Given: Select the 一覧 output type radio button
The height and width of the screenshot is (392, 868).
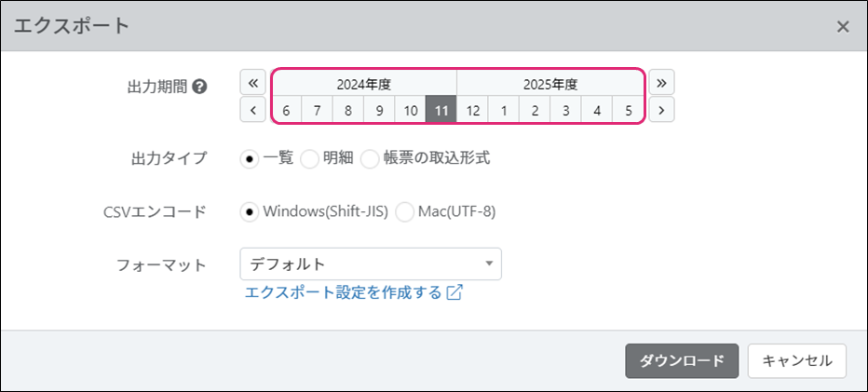Looking at the screenshot, I should coord(250,158).
